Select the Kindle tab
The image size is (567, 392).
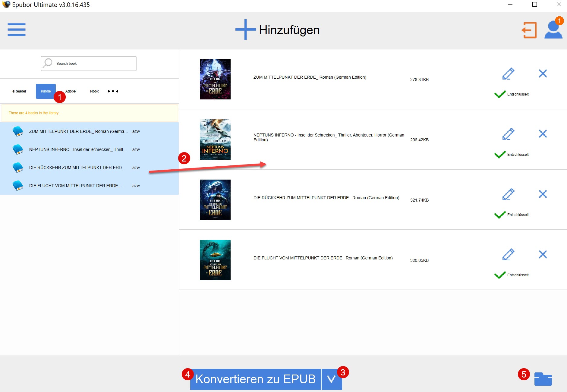[x=46, y=91]
